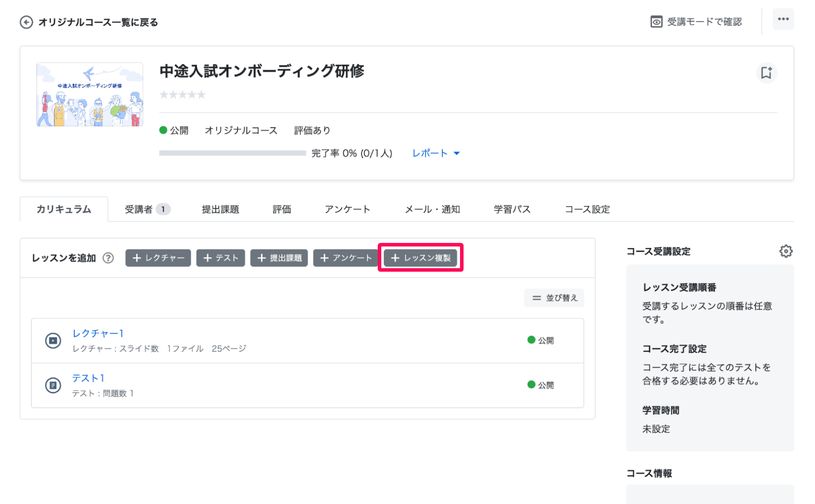The width and height of the screenshot is (815, 504).
Task: Open the 学習パス tab
Action: 512,209
